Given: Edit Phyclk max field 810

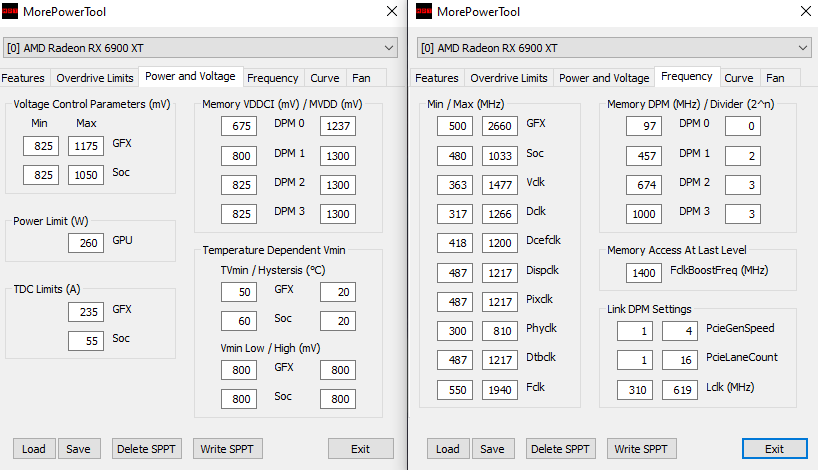Looking at the screenshot, I should tap(500, 331).
